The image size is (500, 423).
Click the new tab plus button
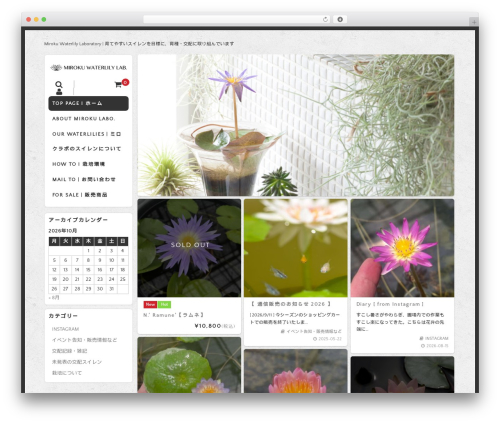pos(474,22)
